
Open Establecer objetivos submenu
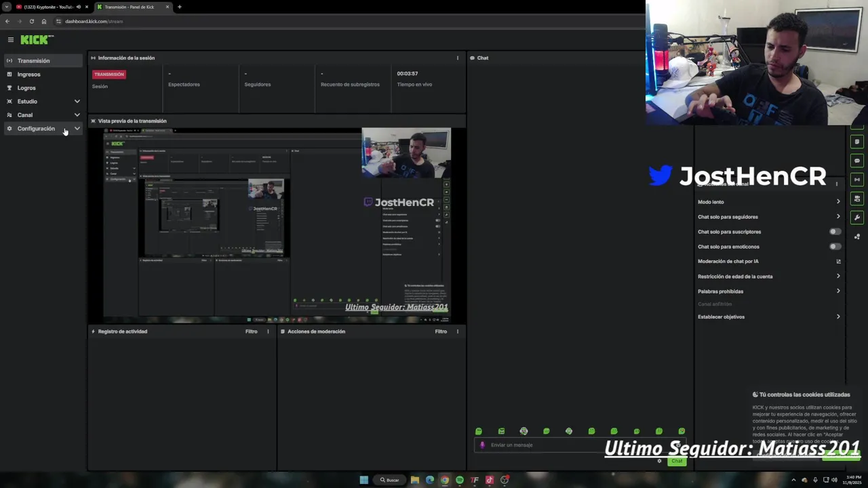point(769,317)
